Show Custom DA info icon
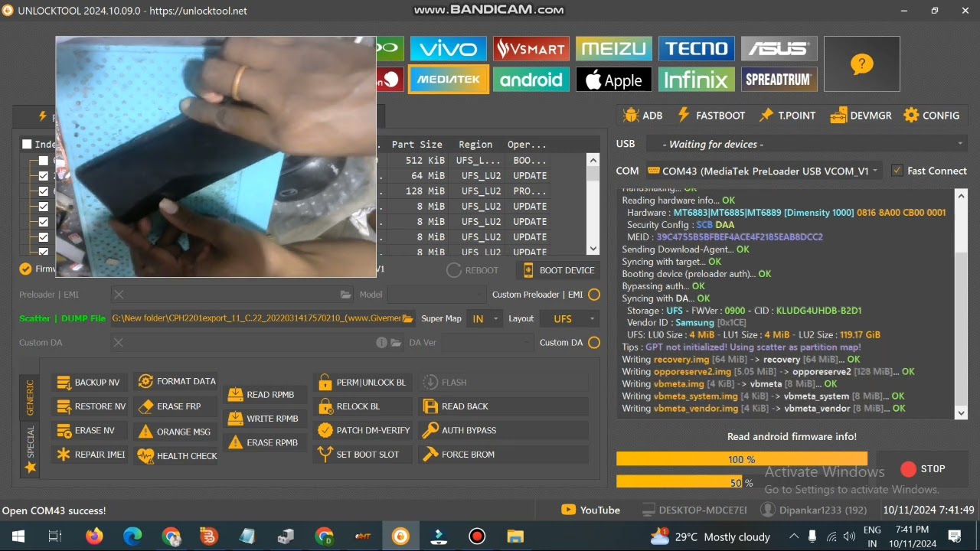 (381, 343)
